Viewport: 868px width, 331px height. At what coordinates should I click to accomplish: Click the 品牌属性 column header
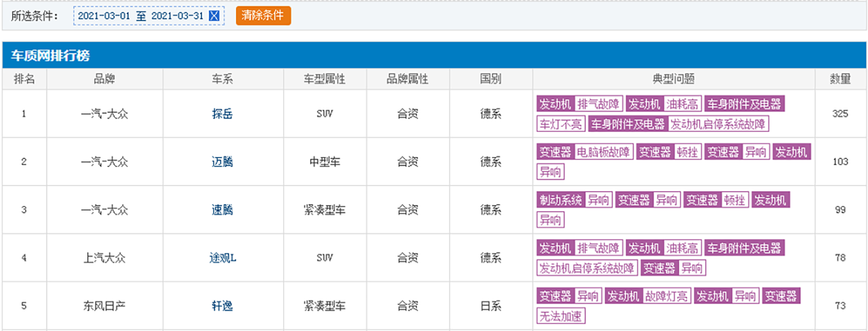point(408,79)
